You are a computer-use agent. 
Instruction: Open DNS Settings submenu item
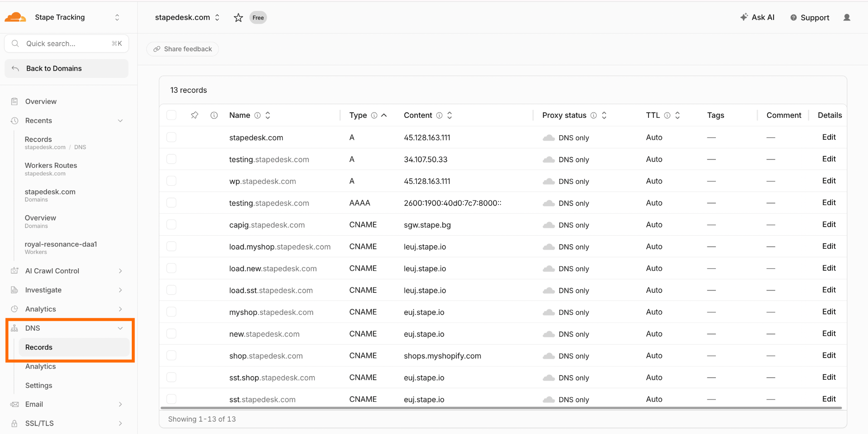(x=39, y=385)
